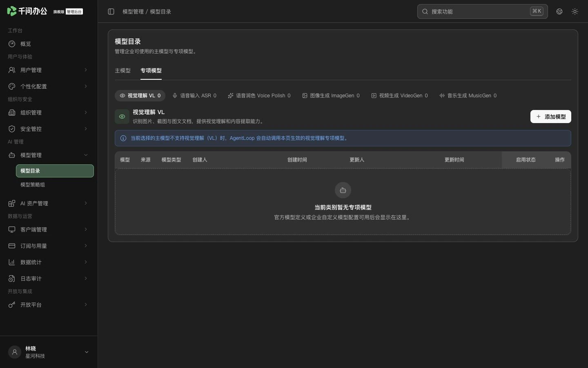This screenshot has width=588, height=368.
Task: Click the AI 资产管理 grid icon
Action: 12,203
